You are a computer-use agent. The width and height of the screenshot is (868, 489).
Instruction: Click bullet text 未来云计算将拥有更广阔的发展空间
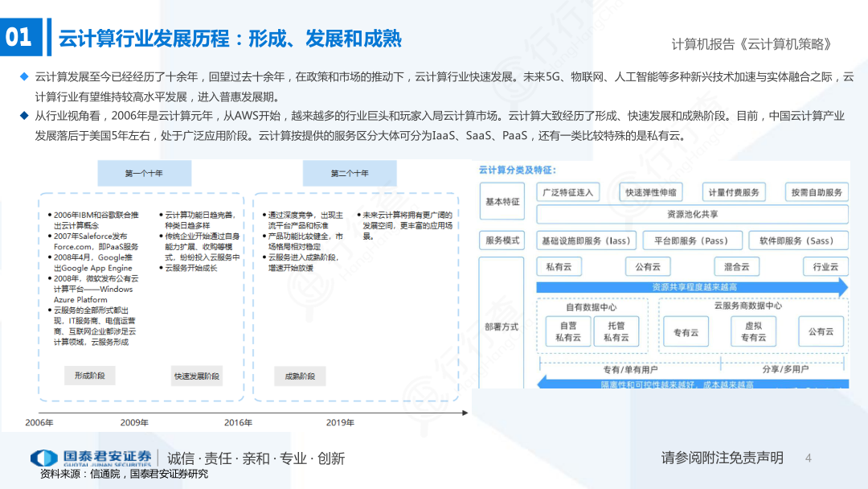coord(407,225)
